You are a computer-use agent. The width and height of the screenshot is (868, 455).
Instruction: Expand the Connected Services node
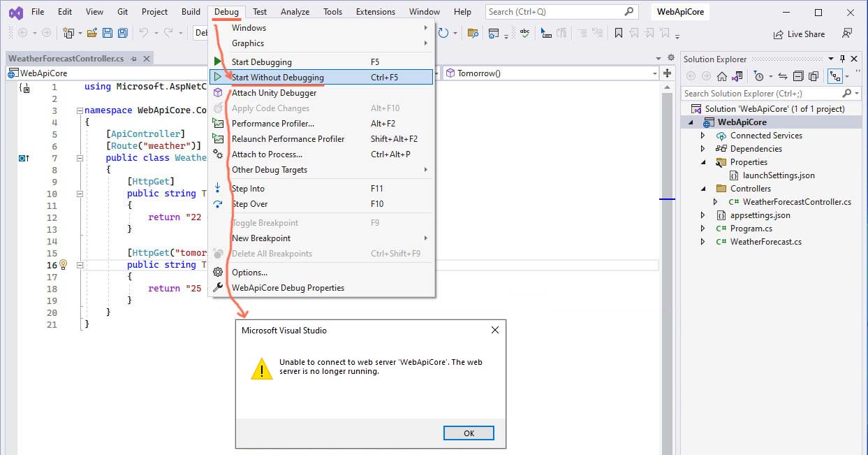coord(703,136)
